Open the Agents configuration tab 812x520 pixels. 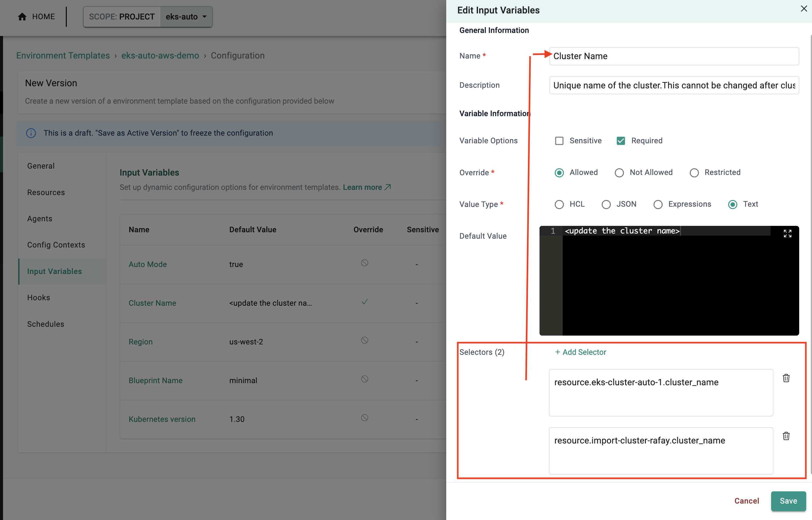pos(40,219)
